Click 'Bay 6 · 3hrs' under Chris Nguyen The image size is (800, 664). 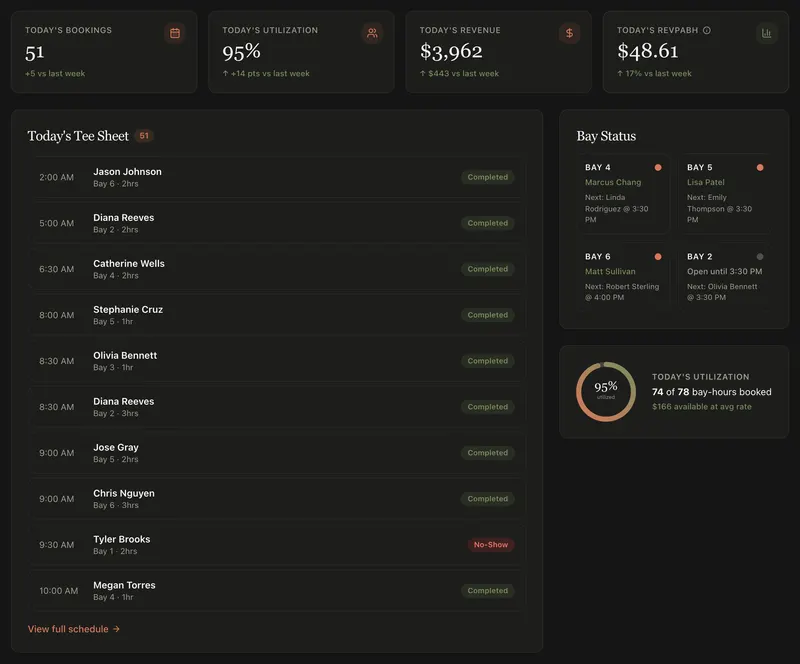click(116, 505)
